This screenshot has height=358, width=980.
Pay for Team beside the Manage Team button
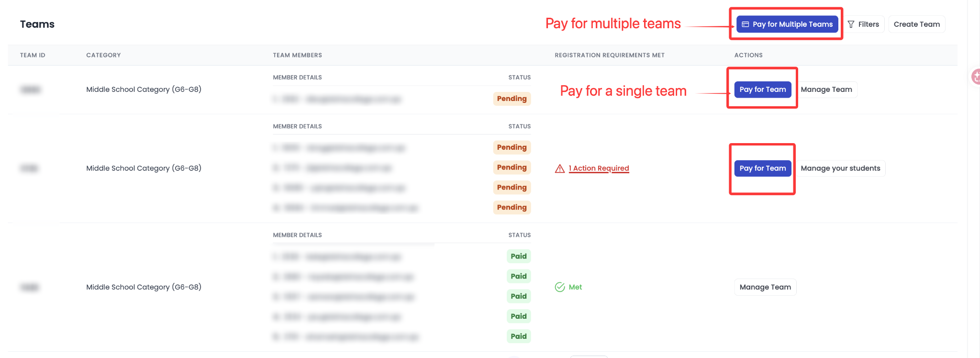(x=763, y=89)
